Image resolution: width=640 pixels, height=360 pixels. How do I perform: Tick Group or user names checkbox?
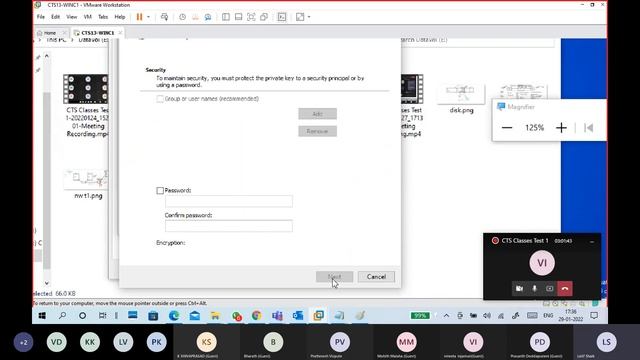pyautogui.click(x=160, y=99)
